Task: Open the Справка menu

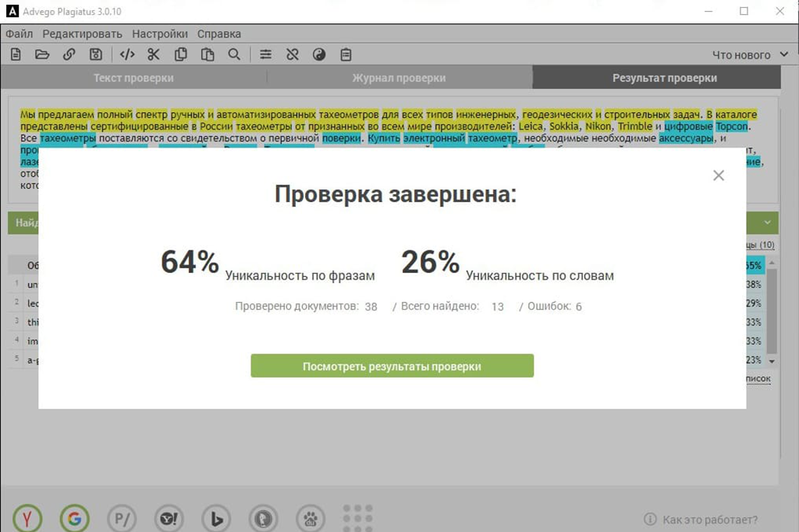Action: [219, 34]
